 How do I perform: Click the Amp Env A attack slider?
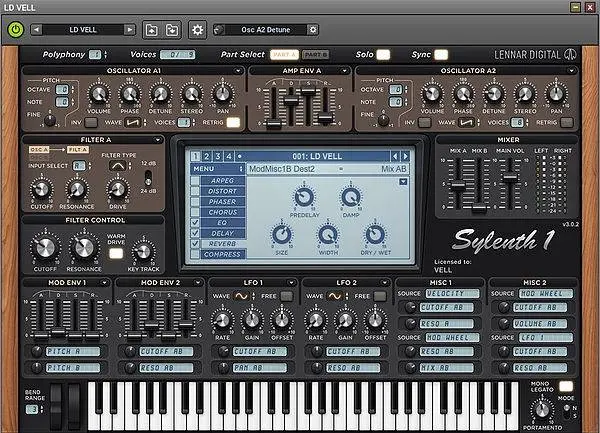tap(274, 124)
